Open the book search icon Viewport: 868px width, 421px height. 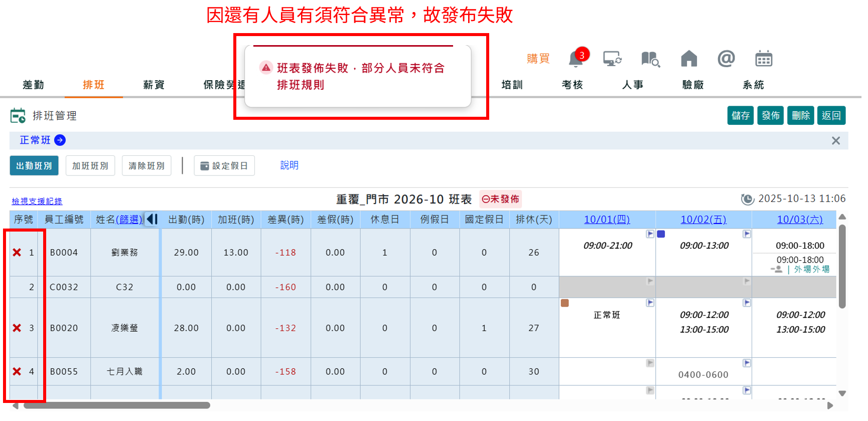coord(651,59)
